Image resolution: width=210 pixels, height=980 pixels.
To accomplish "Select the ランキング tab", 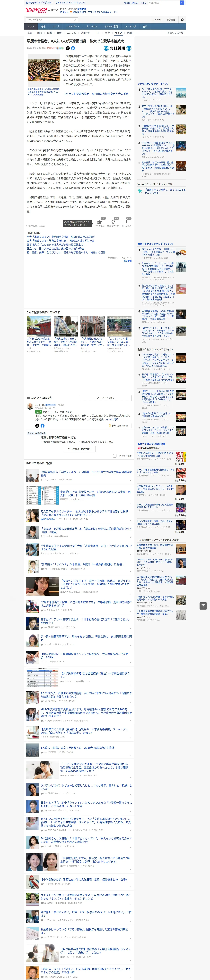I will (x=130, y=27).
